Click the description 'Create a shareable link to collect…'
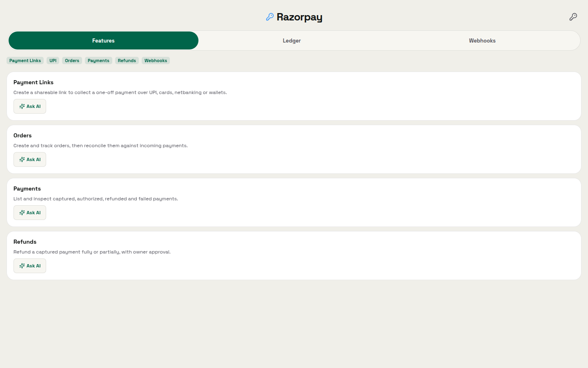588x368 pixels. 120,92
